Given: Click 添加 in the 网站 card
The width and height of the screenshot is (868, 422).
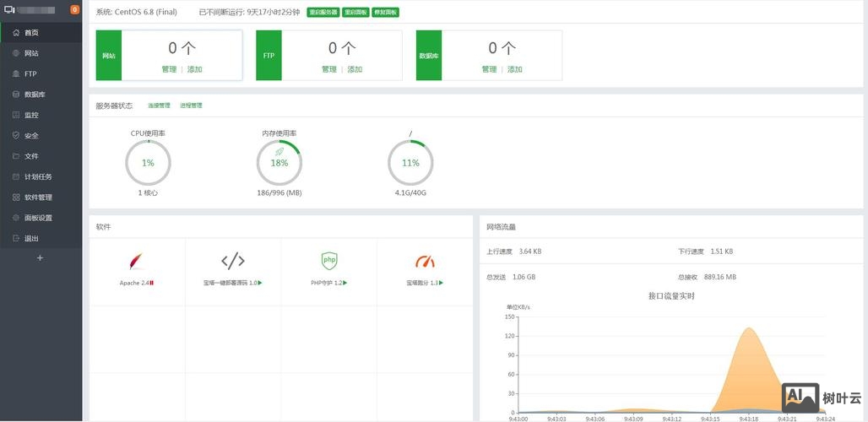Looking at the screenshot, I should click(194, 69).
